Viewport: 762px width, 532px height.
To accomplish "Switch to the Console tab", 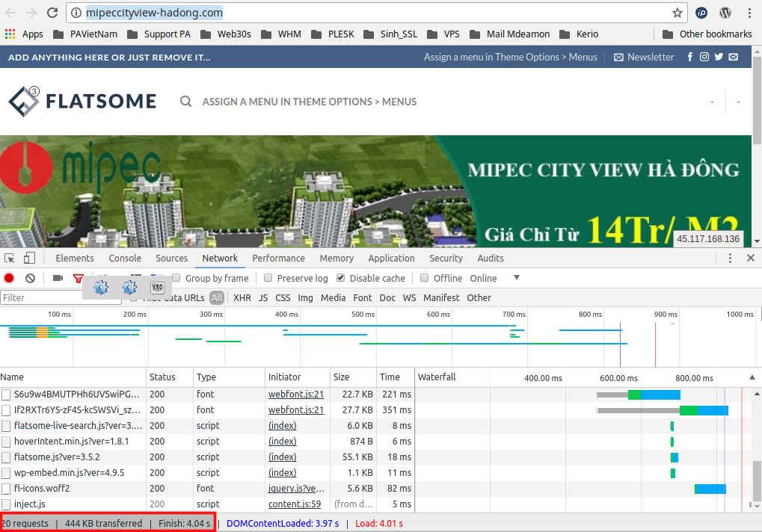I will 125,259.
